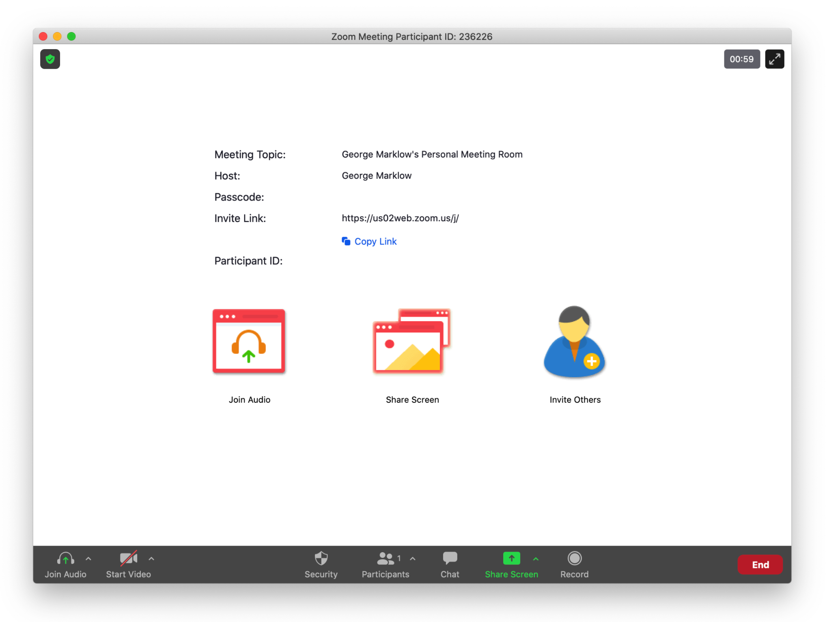
Task: Expand share options arrow beside Share Screen
Action: pyautogui.click(x=536, y=559)
